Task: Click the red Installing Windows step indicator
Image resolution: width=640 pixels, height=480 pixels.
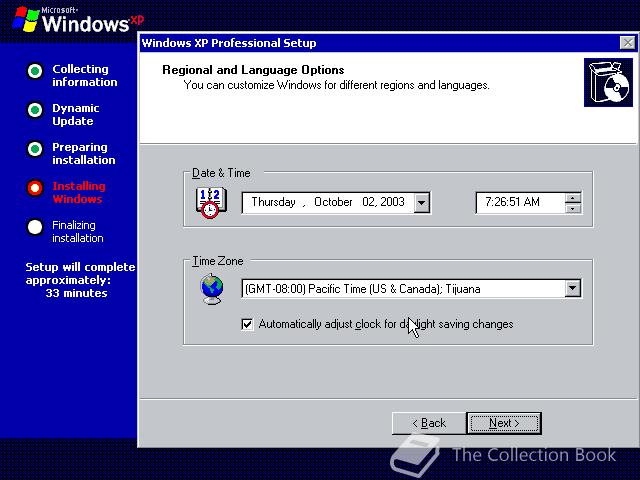Action: point(35,188)
